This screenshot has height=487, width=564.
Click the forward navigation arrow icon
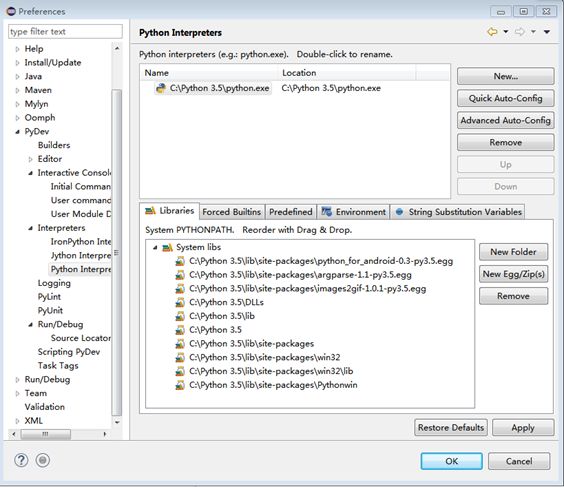tap(520, 32)
